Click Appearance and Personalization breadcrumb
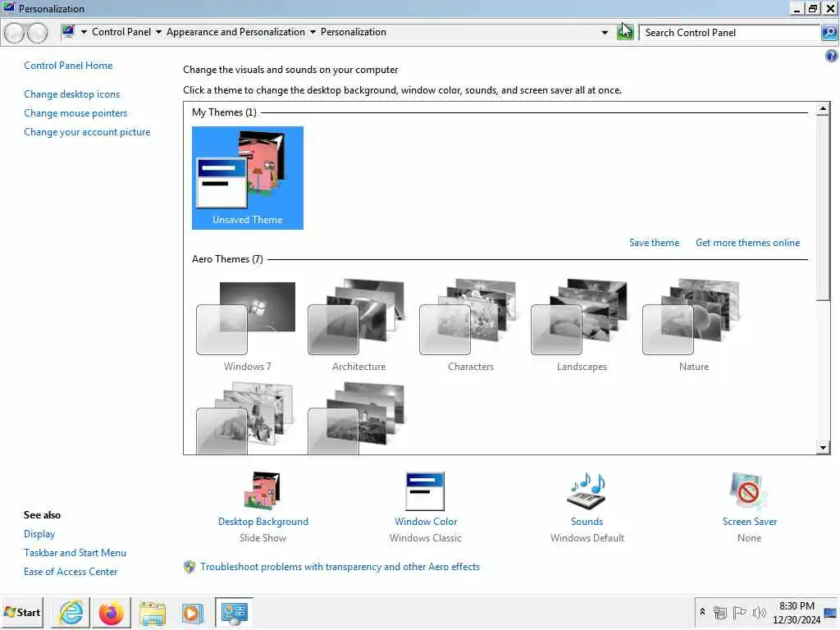This screenshot has height=630, width=840. (x=235, y=32)
